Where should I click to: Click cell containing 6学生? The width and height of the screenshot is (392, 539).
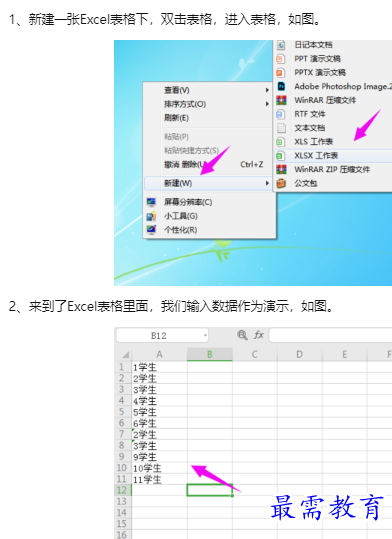(160, 423)
